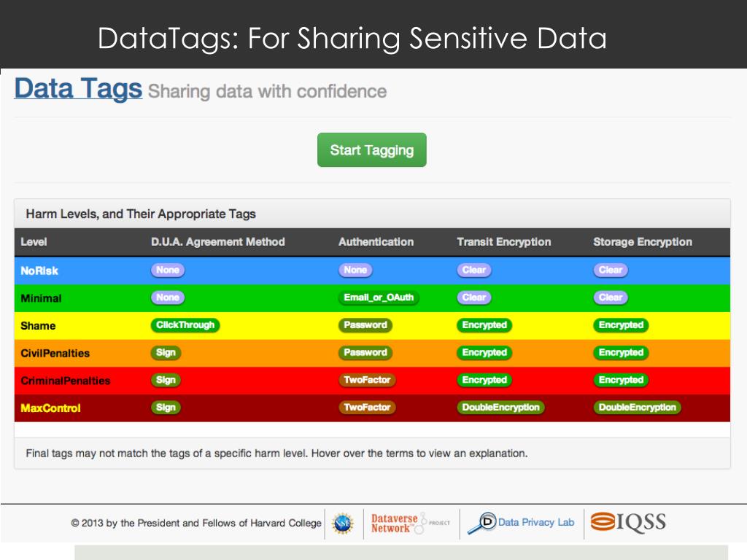Screen dimensions: 747x560
Task: Select the CivilPenalties level label
Action: 55,354
